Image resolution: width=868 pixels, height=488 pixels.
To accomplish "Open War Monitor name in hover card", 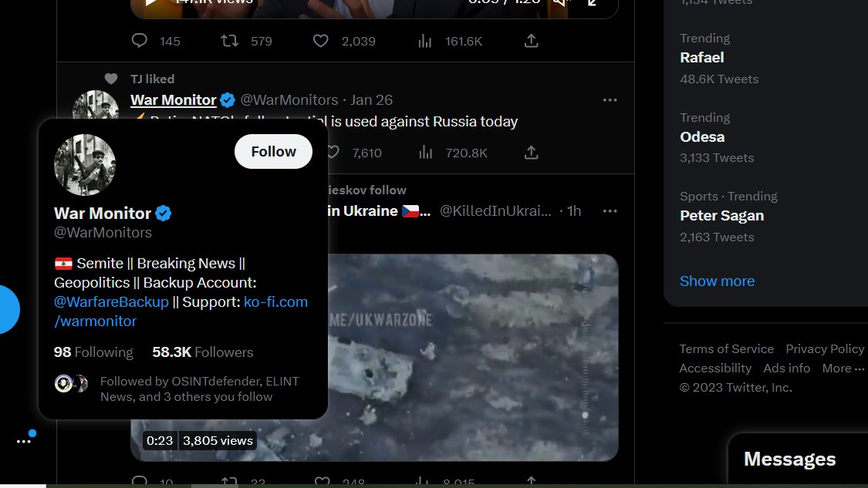I will pyautogui.click(x=103, y=214).
